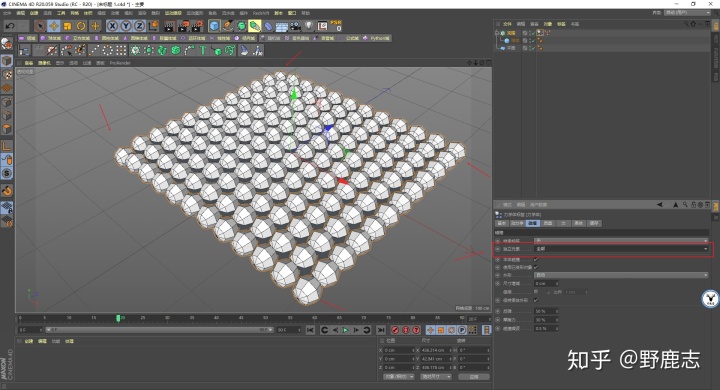Toggle the X axis lock
720x390 pixels.
coord(112,26)
